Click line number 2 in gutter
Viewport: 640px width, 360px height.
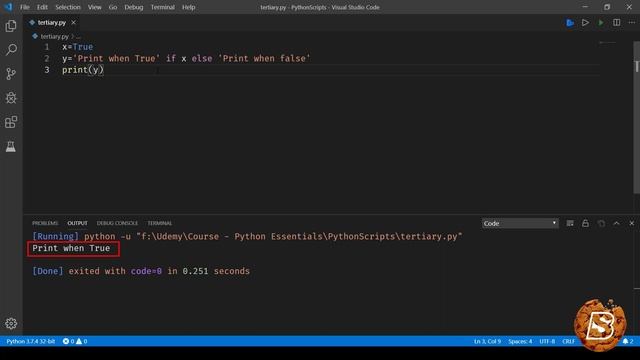(47, 58)
